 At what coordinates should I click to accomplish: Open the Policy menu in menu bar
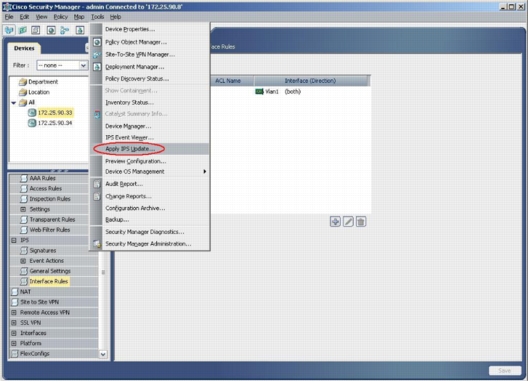tap(61, 17)
